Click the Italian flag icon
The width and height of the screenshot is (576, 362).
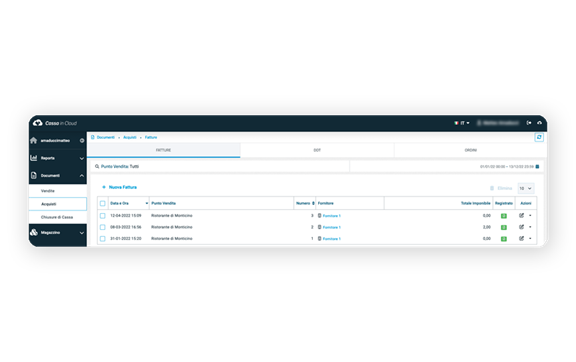pos(456,123)
